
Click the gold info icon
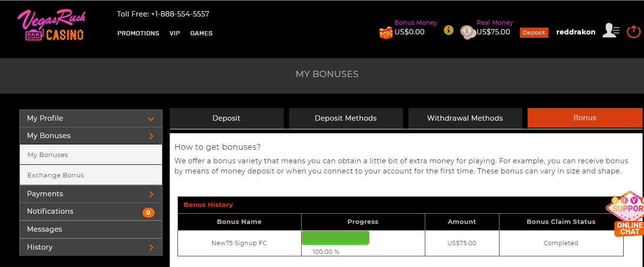[x=449, y=30]
